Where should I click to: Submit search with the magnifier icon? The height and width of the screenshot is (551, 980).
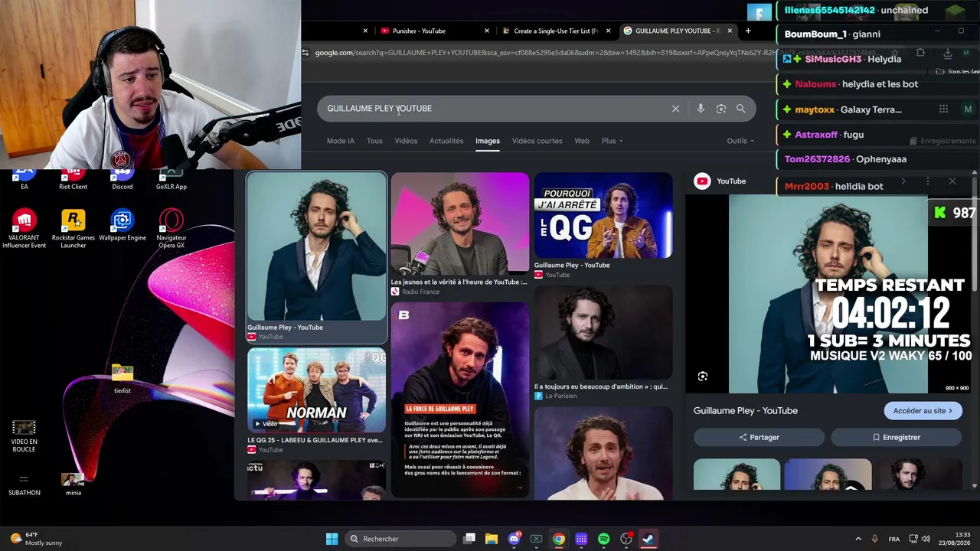pos(740,109)
